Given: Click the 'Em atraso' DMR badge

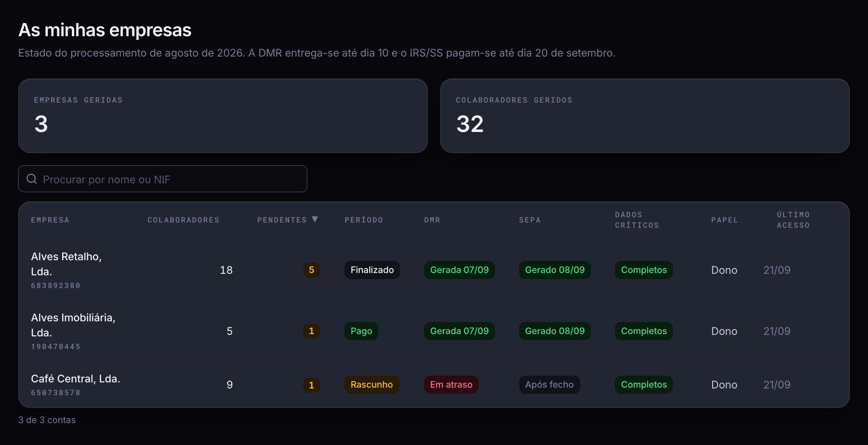Looking at the screenshot, I should pos(451,385).
